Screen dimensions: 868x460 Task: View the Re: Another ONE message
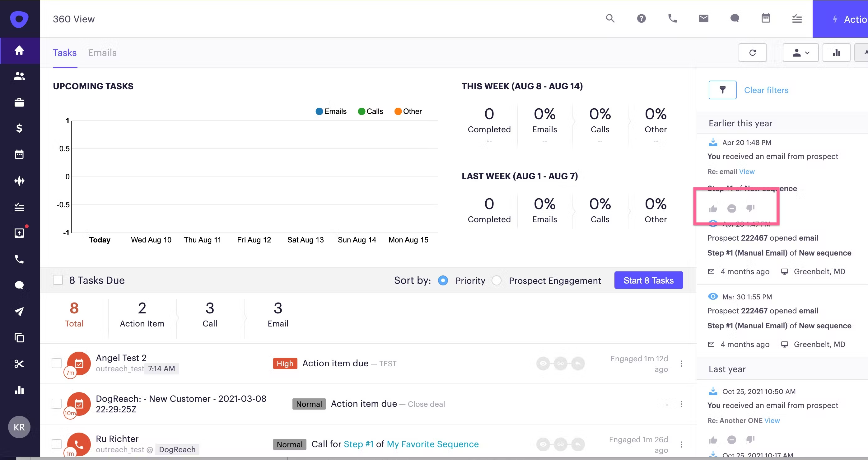(772, 420)
